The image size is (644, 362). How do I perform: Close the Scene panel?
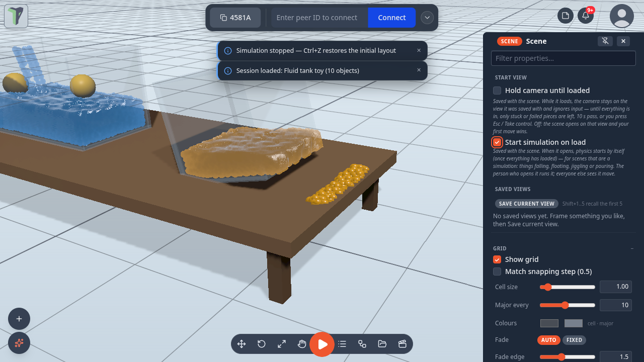623,41
